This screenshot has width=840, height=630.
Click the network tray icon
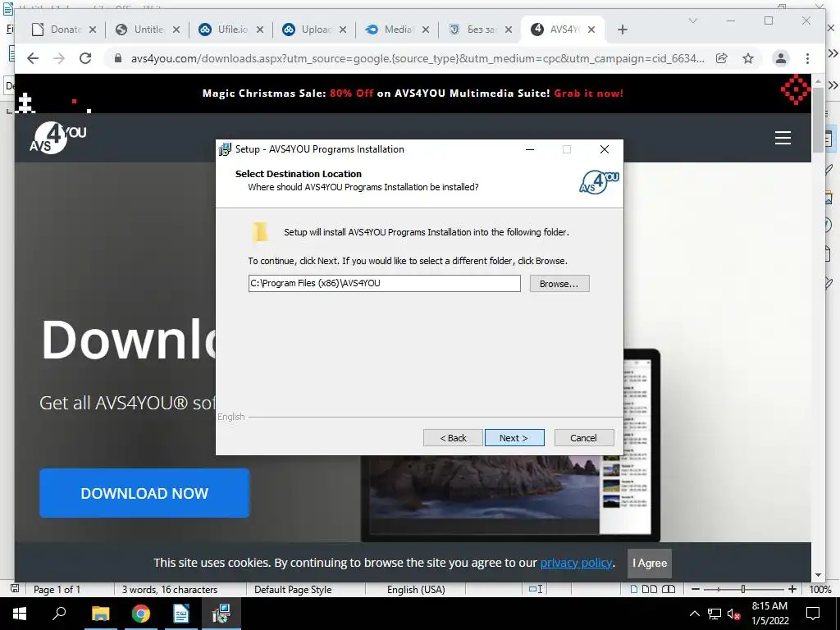pyautogui.click(x=714, y=614)
